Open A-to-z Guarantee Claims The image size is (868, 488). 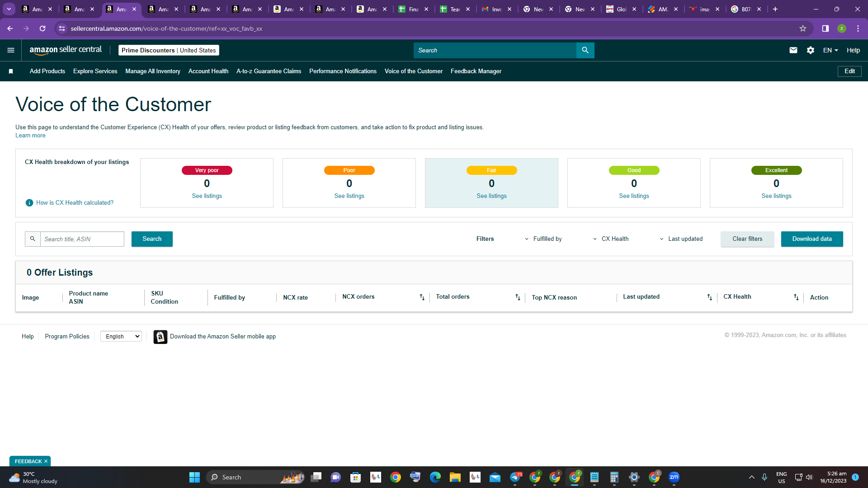(x=269, y=71)
